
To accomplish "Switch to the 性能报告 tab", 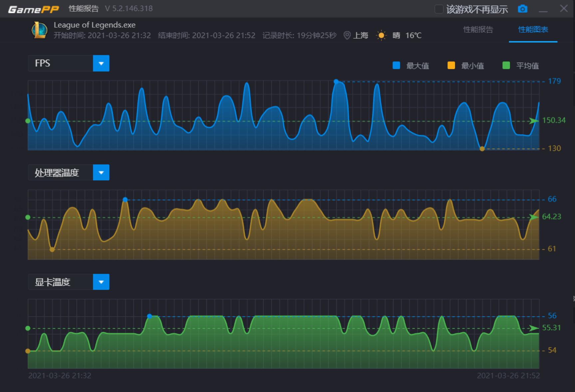I will click(478, 30).
